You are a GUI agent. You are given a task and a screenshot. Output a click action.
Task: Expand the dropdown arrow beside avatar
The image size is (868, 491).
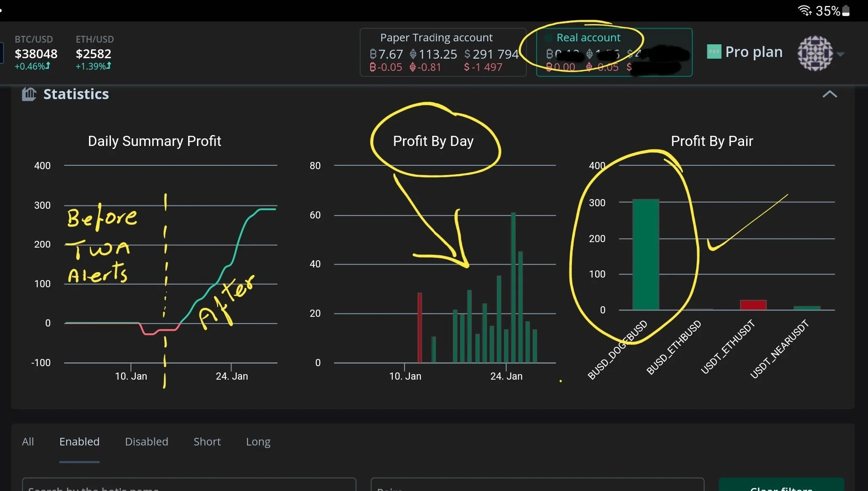pyautogui.click(x=841, y=54)
